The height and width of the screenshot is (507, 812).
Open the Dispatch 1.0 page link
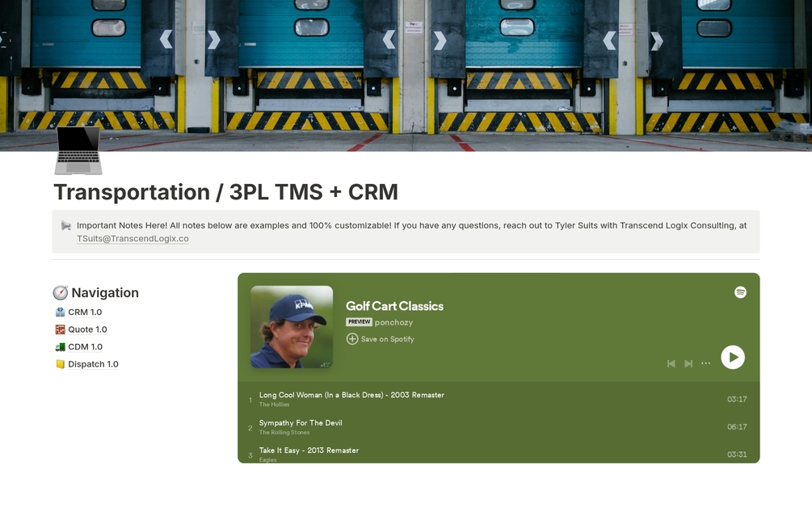[93, 364]
